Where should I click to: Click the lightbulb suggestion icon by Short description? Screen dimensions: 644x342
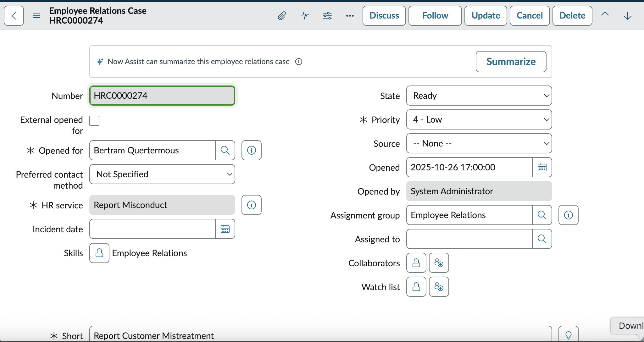tap(569, 334)
